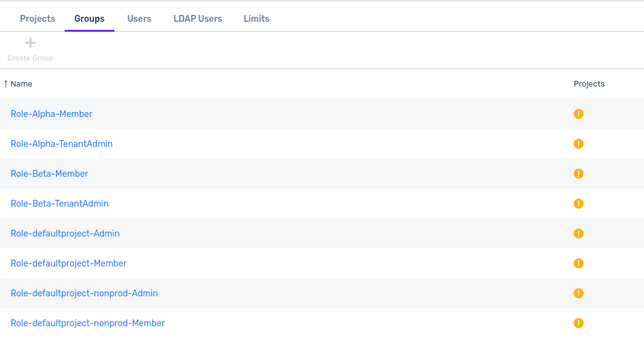Screen dimensions: 644x353
Task: Click the plus icon for Create Group
Action: pos(30,43)
